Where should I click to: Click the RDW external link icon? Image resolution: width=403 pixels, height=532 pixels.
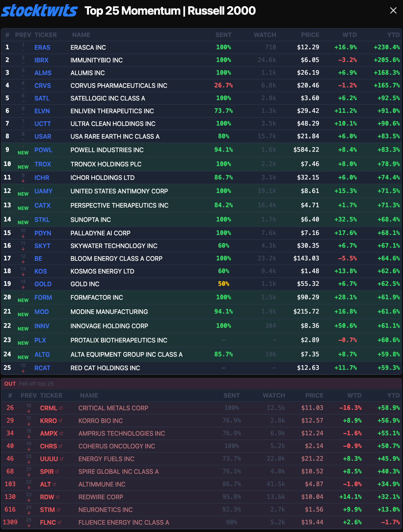[x=58, y=497]
